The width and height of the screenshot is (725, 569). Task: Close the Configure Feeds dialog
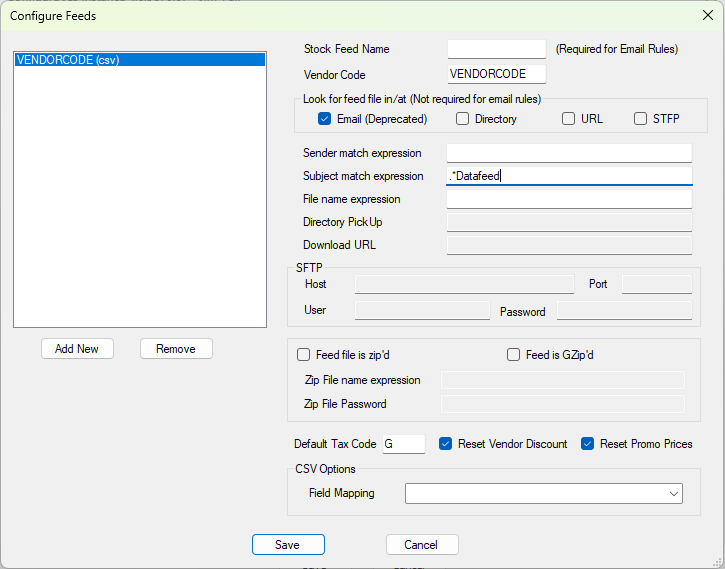tap(708, 15)
